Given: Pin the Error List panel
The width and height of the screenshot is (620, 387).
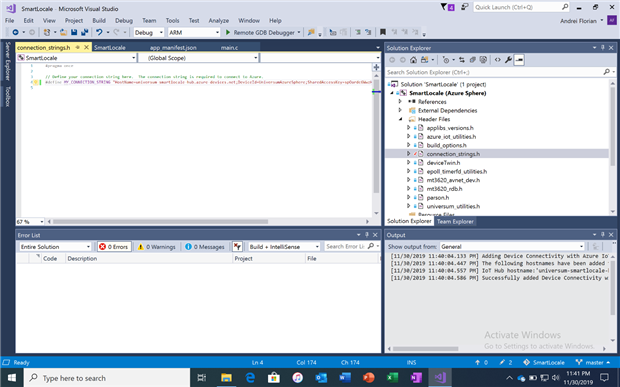Looking at the screenshot, I should click(x=367, y=235).
